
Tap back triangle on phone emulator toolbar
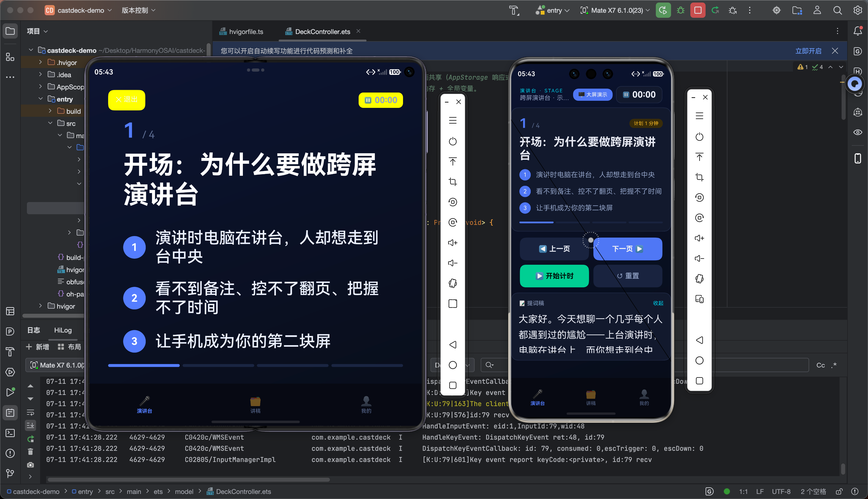click(x=699, y=340)
